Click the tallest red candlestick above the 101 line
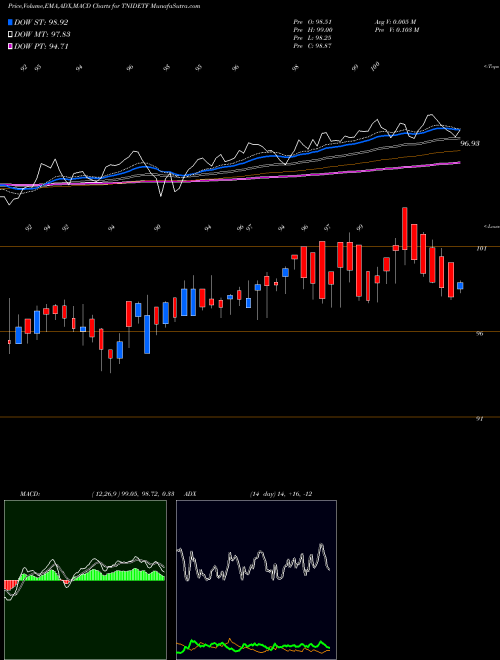Image resolution: width=500 pixels, height=660 pixels. (405, 229)
